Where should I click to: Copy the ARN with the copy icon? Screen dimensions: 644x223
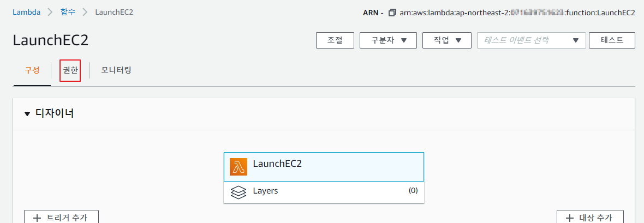[392, 13]
